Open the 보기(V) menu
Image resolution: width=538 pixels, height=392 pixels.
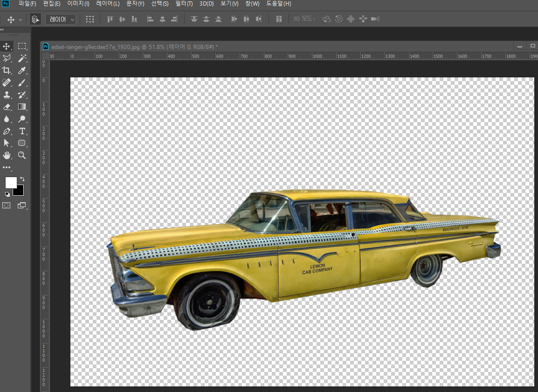pos(229,4)
